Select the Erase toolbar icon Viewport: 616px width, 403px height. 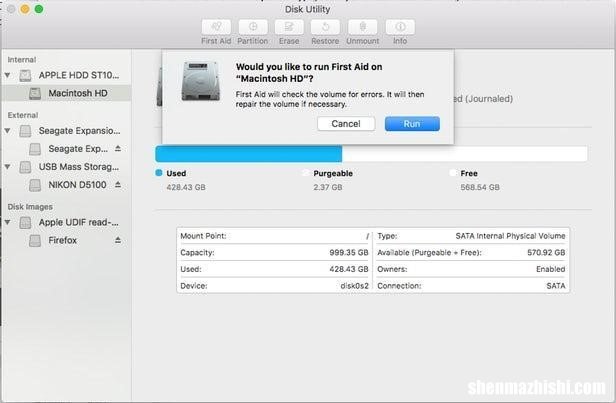[288, 27]
